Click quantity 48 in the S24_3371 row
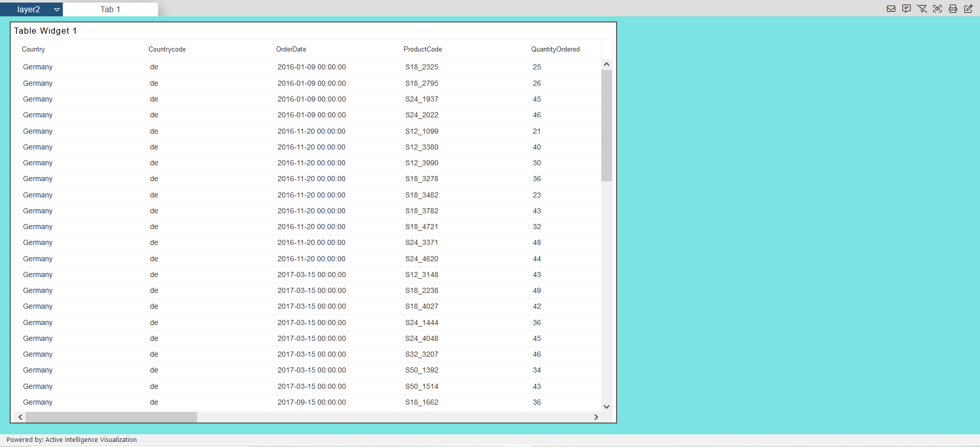The image size is (980, 447). tap(537, 242)
